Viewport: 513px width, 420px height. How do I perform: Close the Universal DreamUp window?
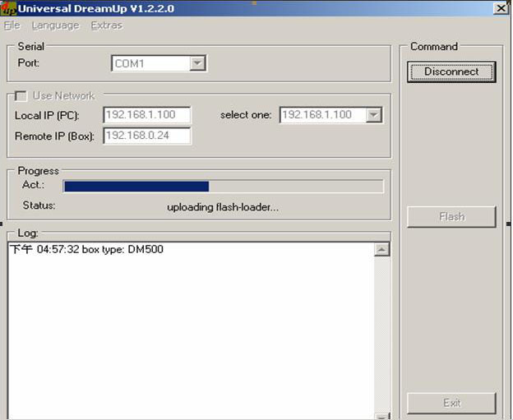click(501, 8)
